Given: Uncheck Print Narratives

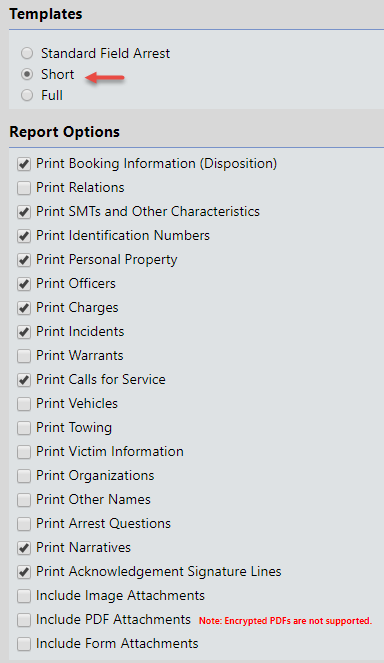Looking at the screenshot, I should click(x=24, y=548).
